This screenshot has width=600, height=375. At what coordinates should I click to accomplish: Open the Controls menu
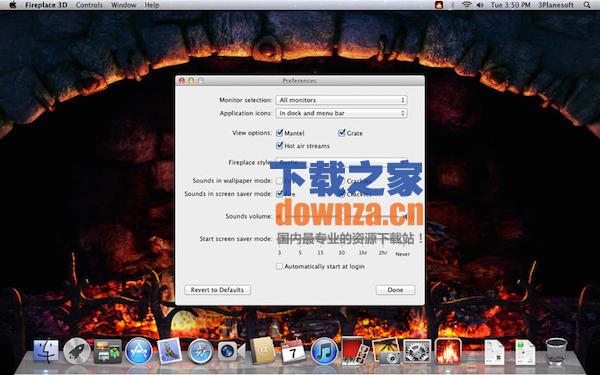point(89,5)
